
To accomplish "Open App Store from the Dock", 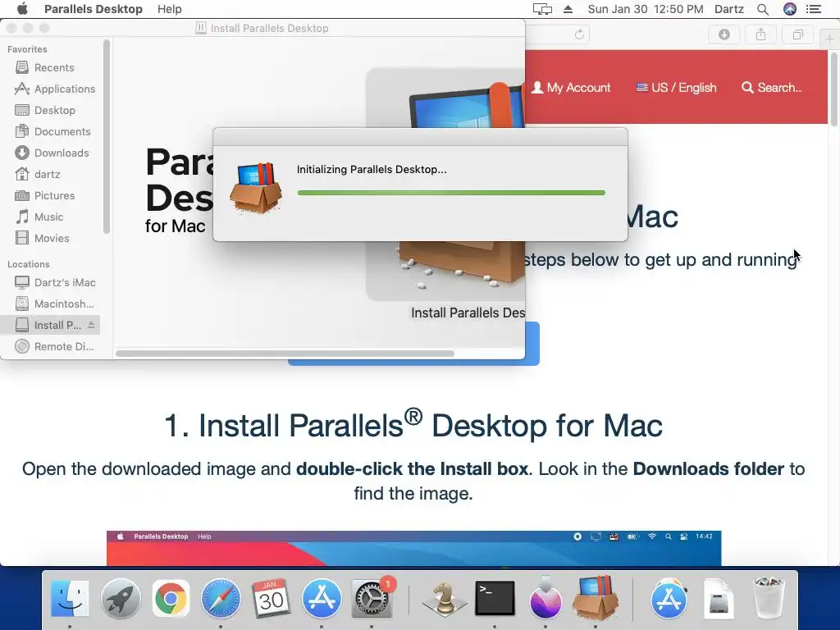I will (x=322, y=598).
